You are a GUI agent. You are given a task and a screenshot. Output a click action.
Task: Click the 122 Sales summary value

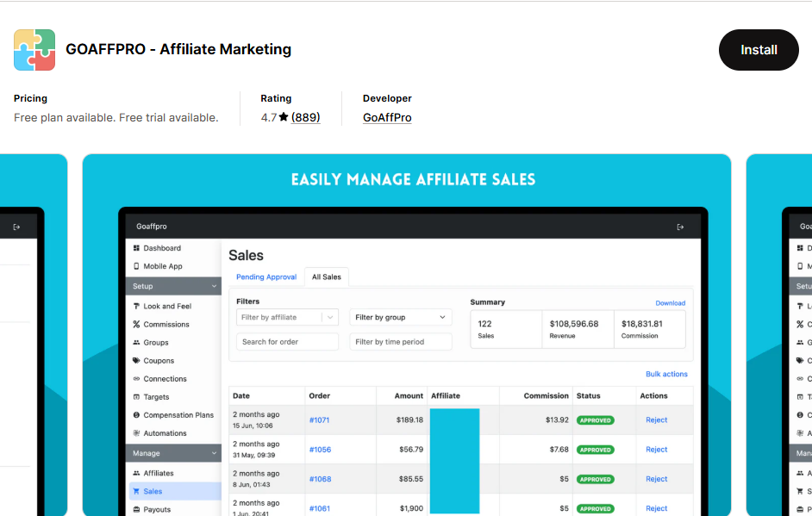point(484,324)
